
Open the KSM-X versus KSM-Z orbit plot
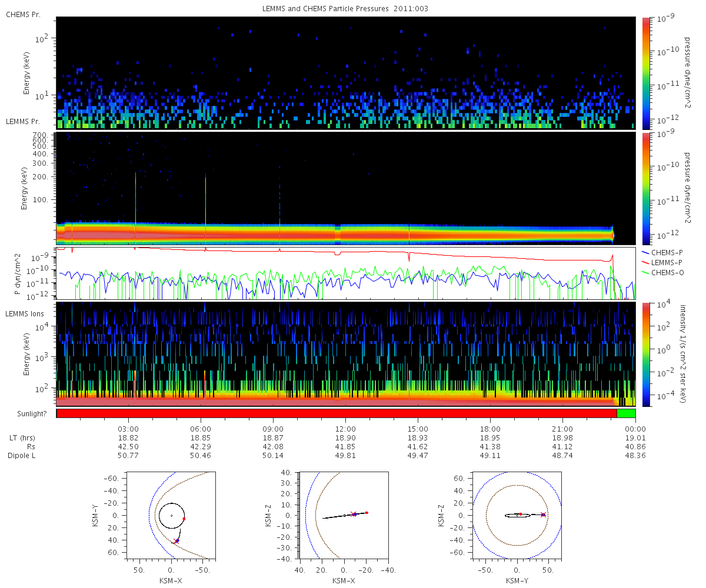[x=344, y=515]
